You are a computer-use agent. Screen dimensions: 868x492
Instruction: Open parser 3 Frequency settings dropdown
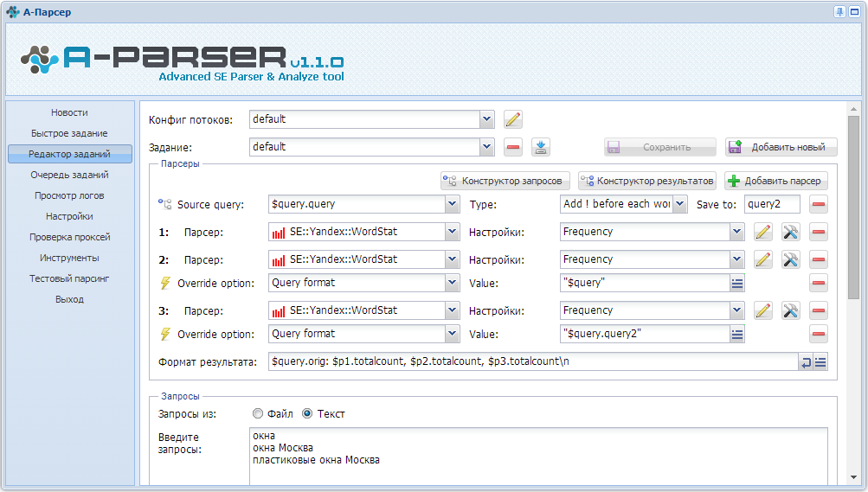(x=736, y=310)
